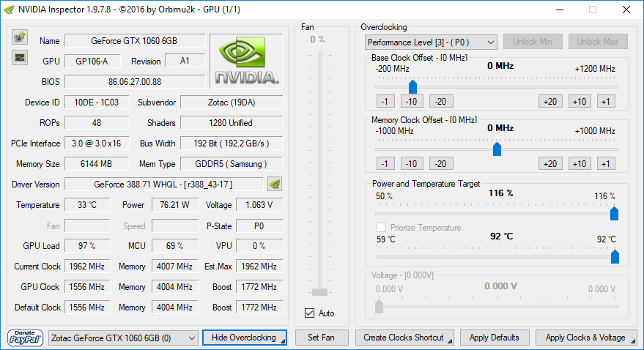
Task: Click the Current Clock row Memory field 4007 MHz
Action: (175, 267)
